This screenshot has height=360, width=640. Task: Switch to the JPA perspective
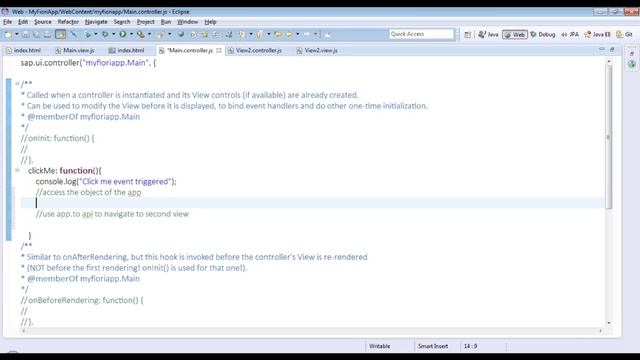(x=570, y=35)
